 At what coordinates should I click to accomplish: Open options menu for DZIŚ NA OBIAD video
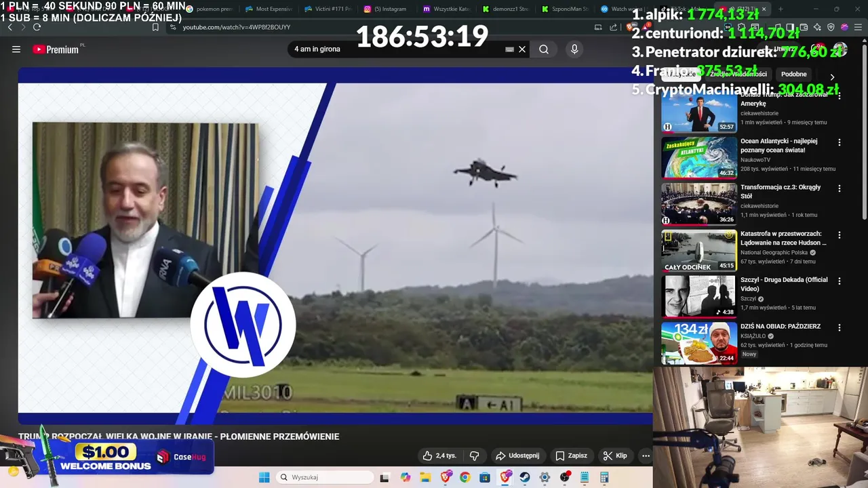pos(840,327)
